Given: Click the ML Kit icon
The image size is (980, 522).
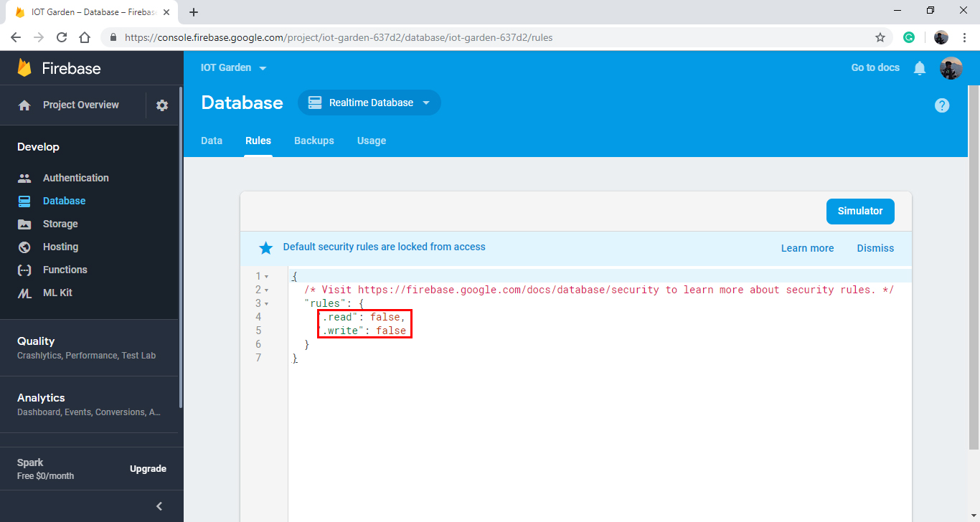Looking at the screenshot, I should point(24,293).
